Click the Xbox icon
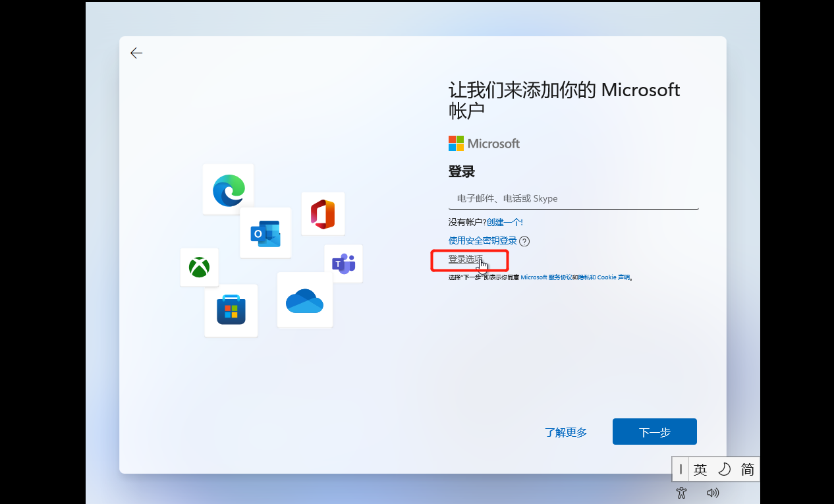This screenshot has width=834, height=504. [x=199, y=267]
